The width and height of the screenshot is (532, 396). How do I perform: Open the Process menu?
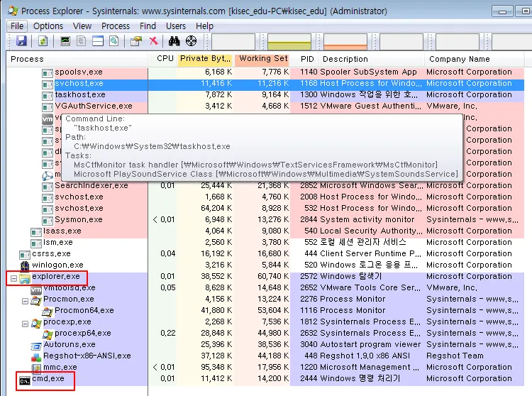coord(116,26)
